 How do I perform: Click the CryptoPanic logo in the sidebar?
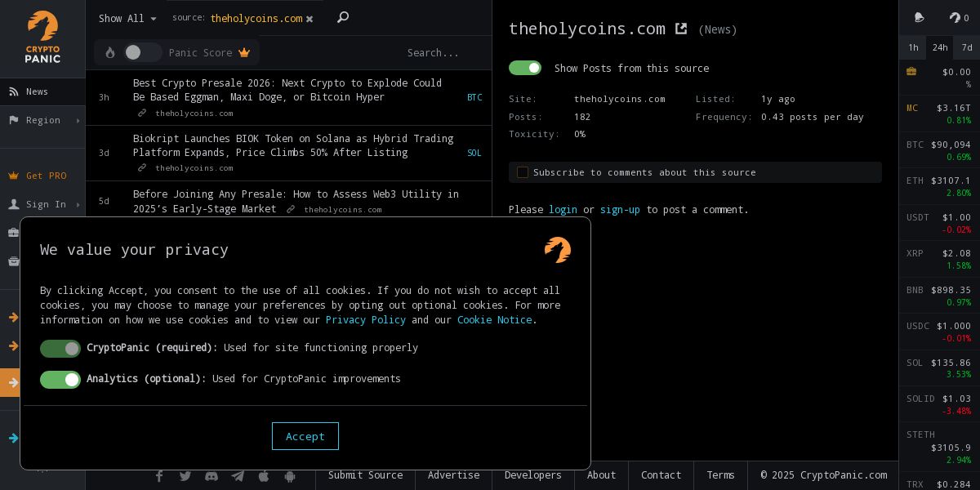coord(42,38)
